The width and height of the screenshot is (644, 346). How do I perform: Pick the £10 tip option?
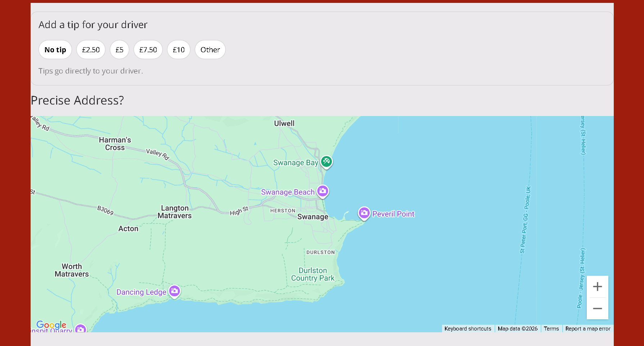tap(179, 49)
